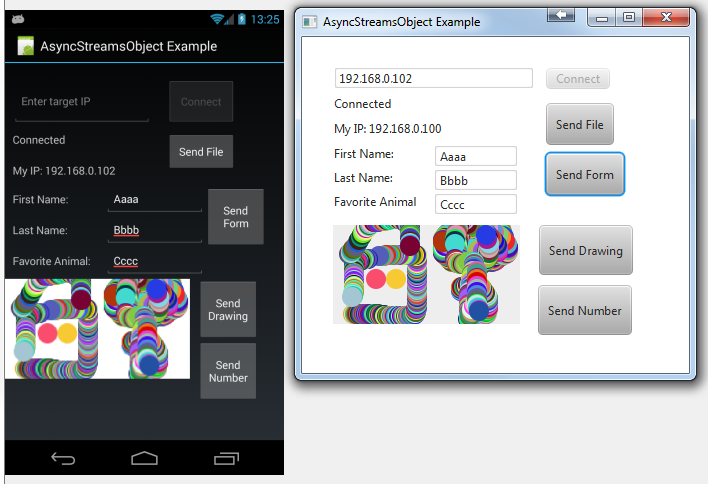Close the desktop AsyncStreamsObject window
This screenshot has height=484, width=708.
[666, 18]
